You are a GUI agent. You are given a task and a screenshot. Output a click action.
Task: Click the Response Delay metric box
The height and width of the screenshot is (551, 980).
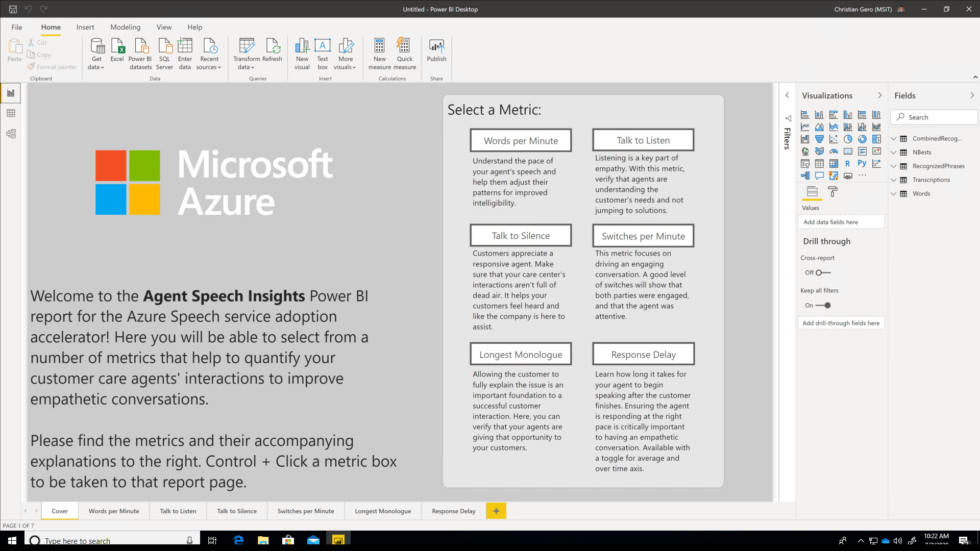pyautogui.click(x=643, y=355)
